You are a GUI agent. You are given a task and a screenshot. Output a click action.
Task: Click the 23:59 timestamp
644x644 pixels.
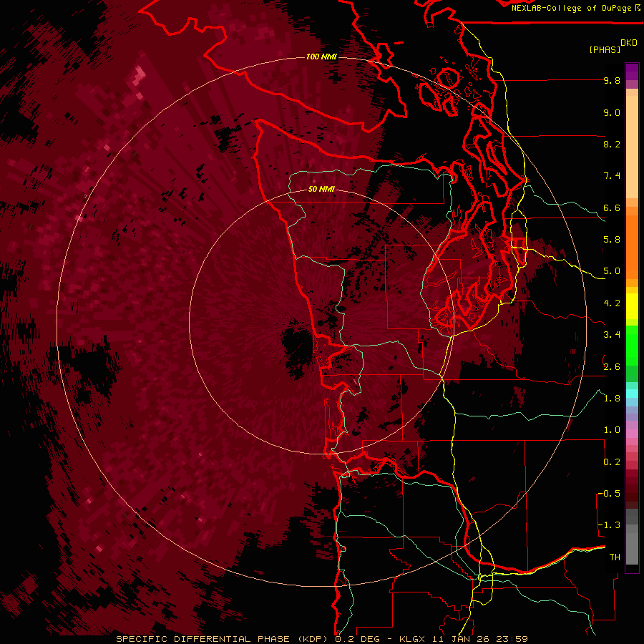(x=512, y=639)
